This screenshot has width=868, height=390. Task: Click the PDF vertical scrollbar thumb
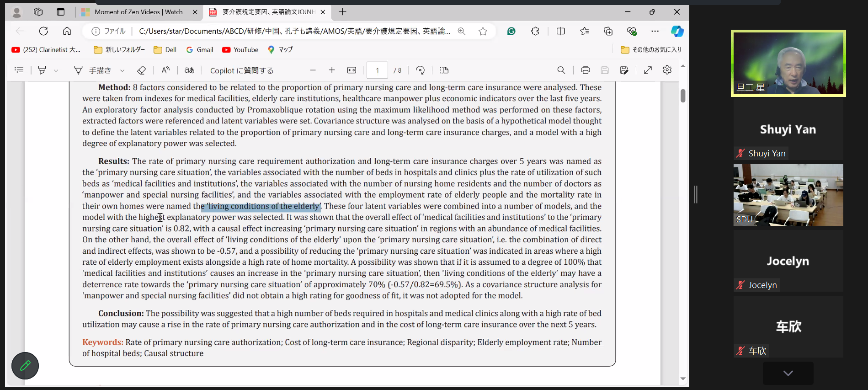(x=683, y=96)
